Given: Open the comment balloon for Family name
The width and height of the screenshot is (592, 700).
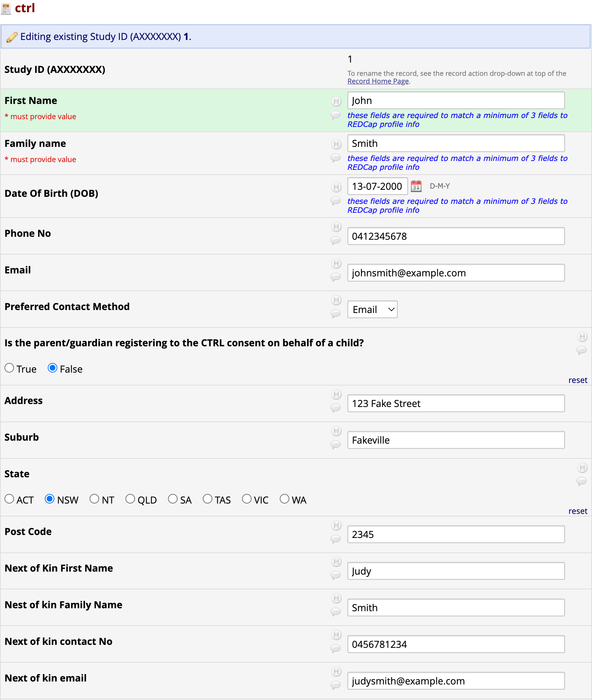Looking at the screenshot, I should (x=335, y=158).
